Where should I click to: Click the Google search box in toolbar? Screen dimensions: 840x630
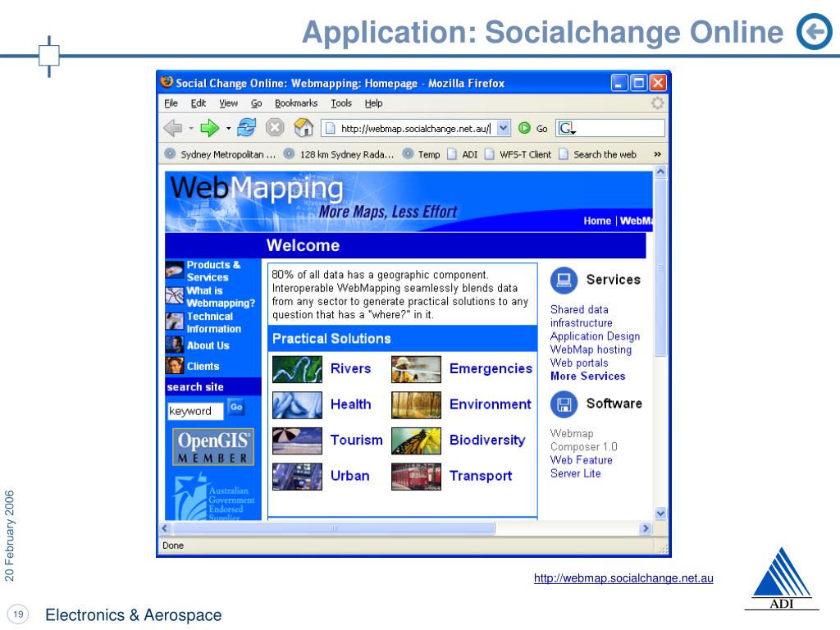tap(610, 128)
